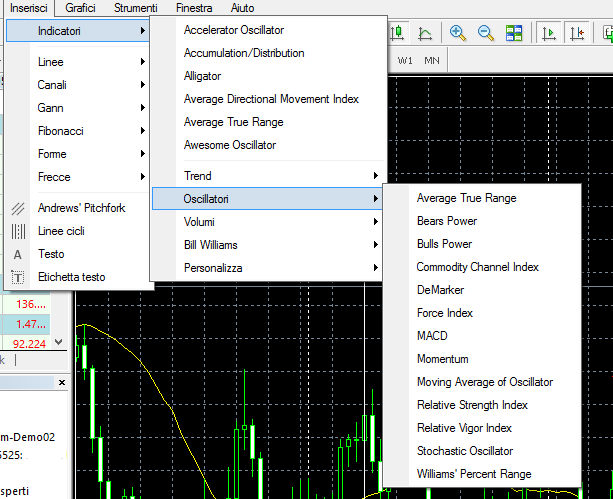Click the line chart icon
The height and width of the screenshot is (499, 613).
tap(425, 33)
